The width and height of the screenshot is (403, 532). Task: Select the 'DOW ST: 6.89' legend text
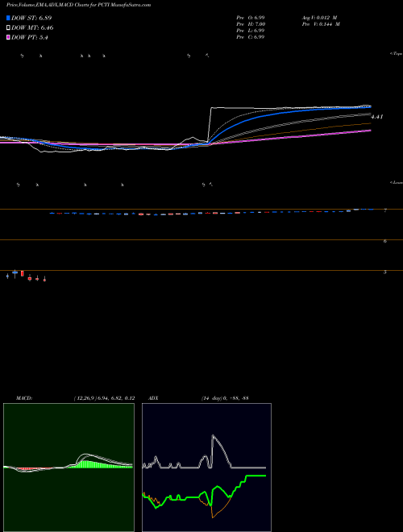coord(31,18)
